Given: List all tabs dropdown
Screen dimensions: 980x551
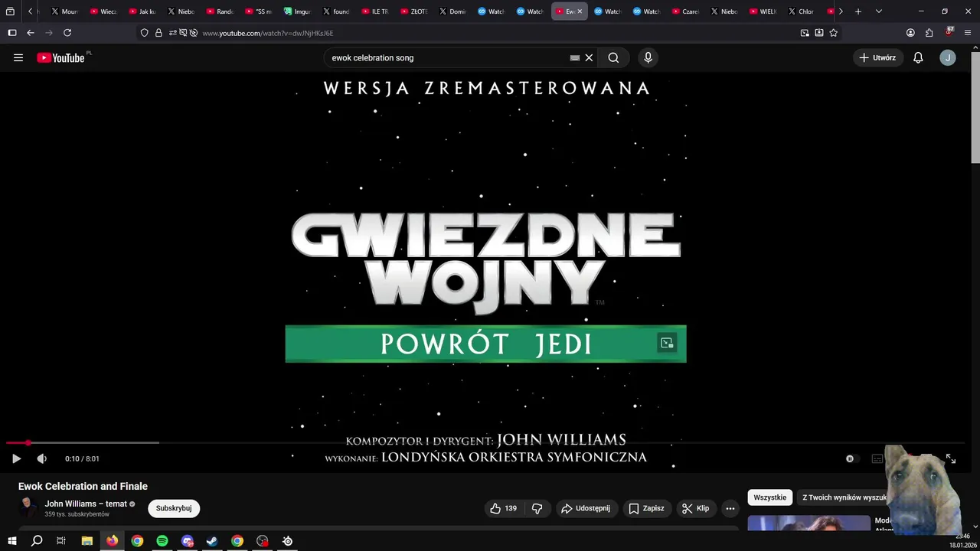Looking at the screenshot, I should coord(878,11).
